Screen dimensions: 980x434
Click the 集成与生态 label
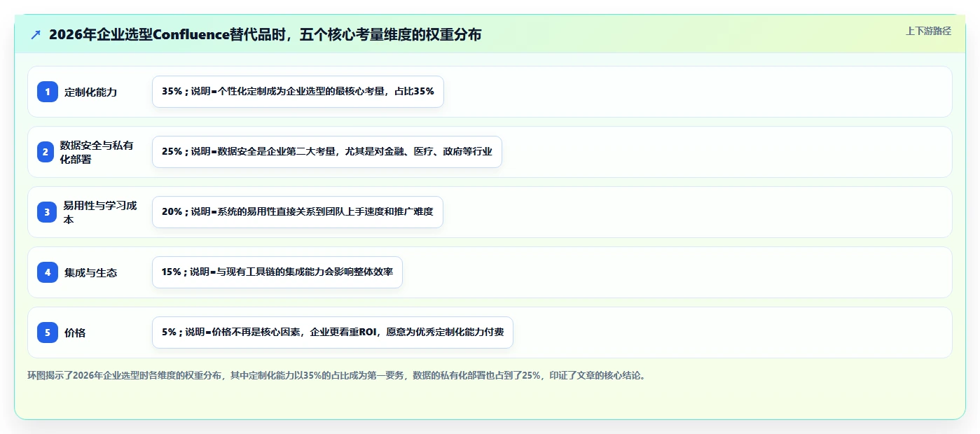point(90,272)
